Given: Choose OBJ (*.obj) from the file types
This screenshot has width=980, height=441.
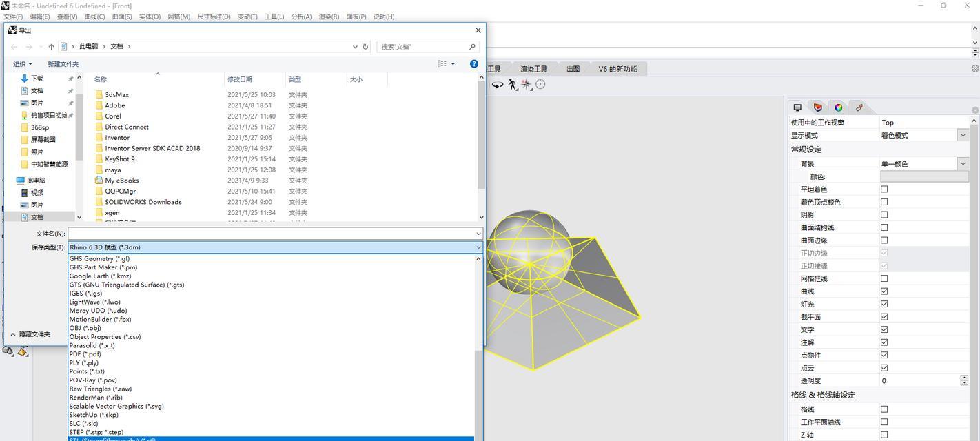Looking at the screenshot, I should 85,328.
